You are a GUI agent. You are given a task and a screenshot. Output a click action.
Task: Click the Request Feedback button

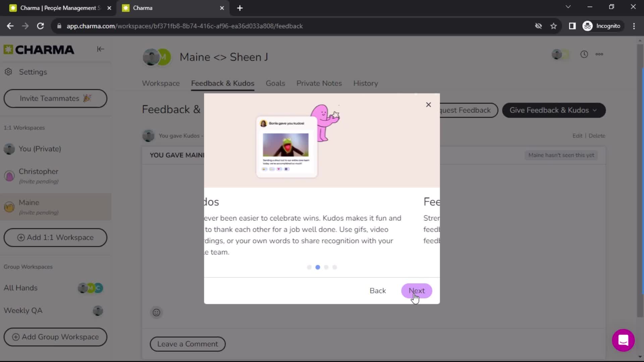pos(462,110)
